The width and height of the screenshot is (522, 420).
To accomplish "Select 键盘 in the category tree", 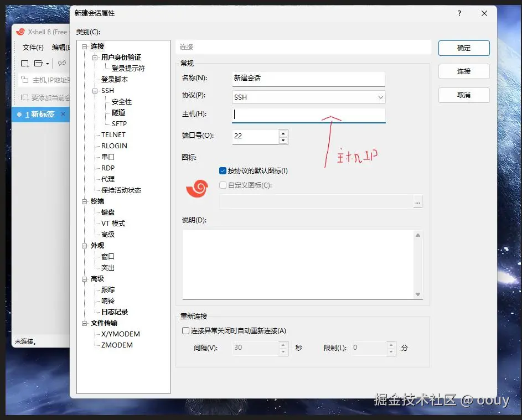I will pos(107,212).
